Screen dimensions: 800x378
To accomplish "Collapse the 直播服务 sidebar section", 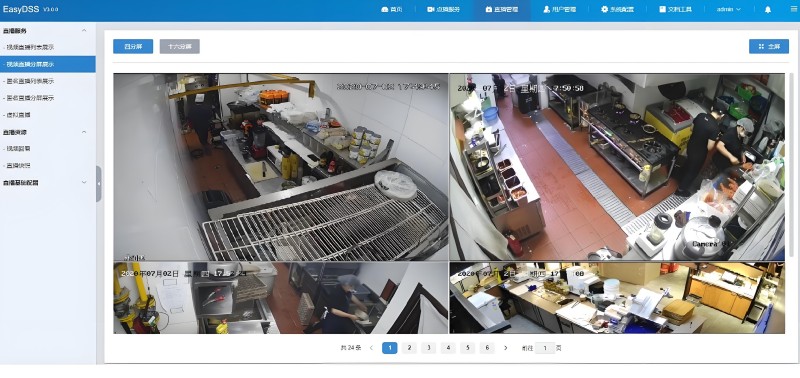I will coord(84,31).
